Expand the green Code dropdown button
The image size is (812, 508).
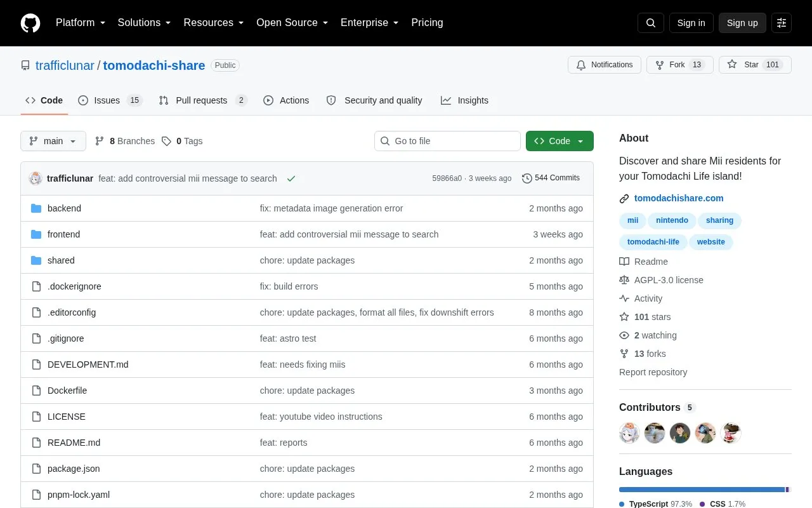(x=560, y=141)
